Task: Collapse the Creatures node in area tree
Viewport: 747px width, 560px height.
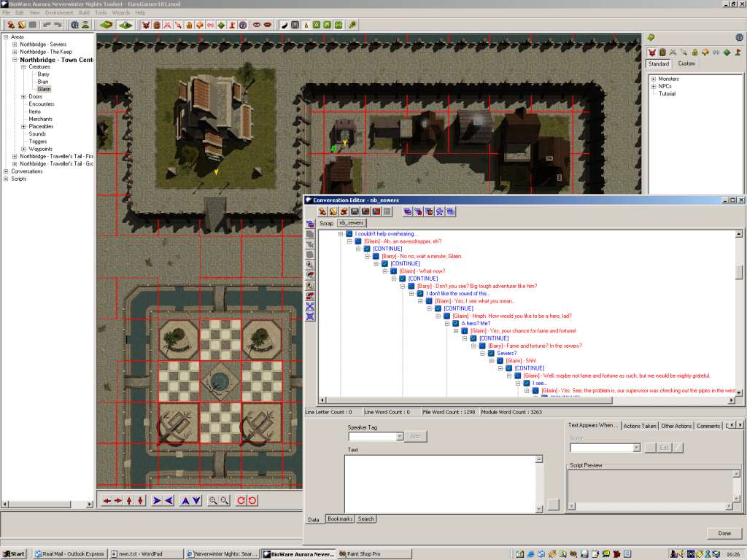Action: [x=23, y=67]
